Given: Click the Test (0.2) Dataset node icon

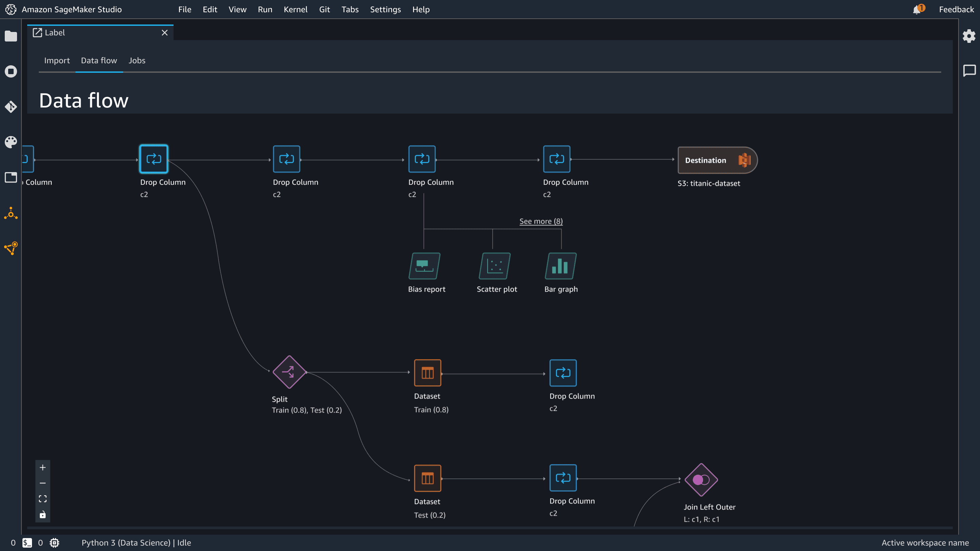Looking at the screenshot, I should (427, 478).
